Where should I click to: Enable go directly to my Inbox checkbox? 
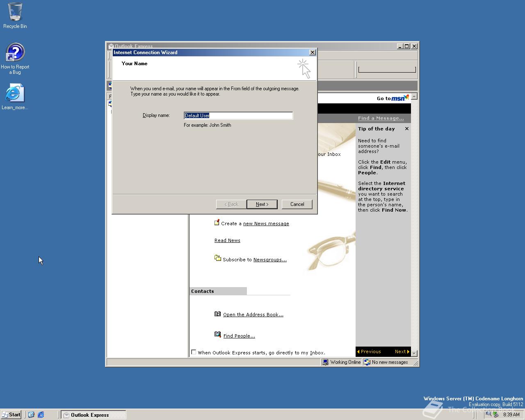[194, 352]
